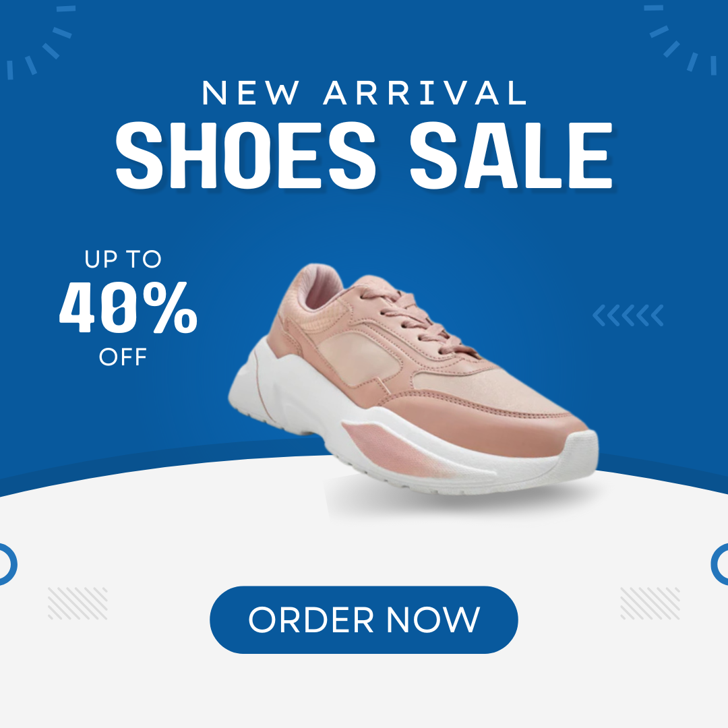Screen dimensions: 728x728
Task: Select the top-left radiating dashes decoration
Action: 41,42
